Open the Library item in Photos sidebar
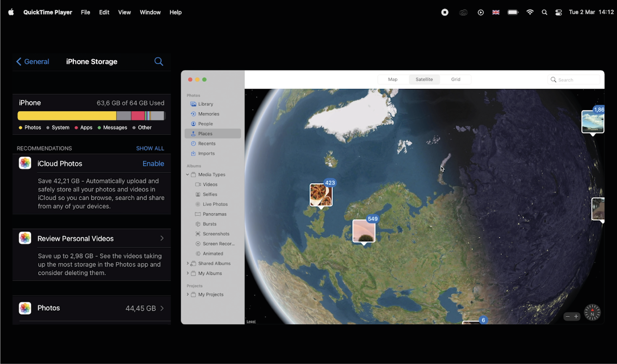Screen dimensions: 617x364 point(205,104)
